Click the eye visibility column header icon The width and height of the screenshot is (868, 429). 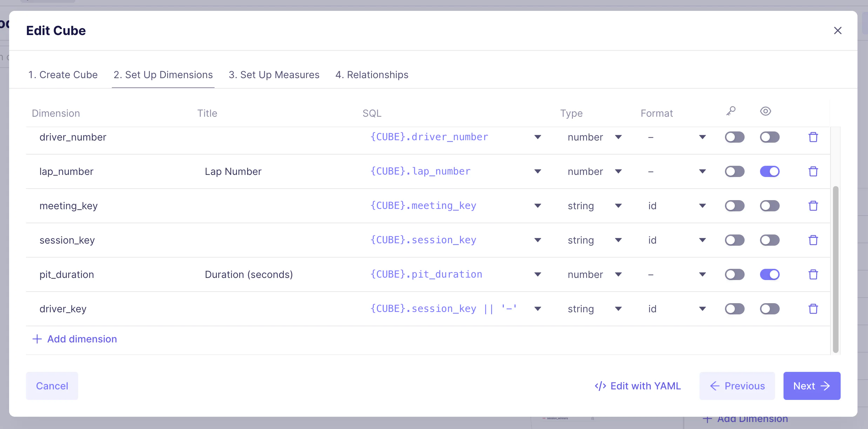coord(765,111)
